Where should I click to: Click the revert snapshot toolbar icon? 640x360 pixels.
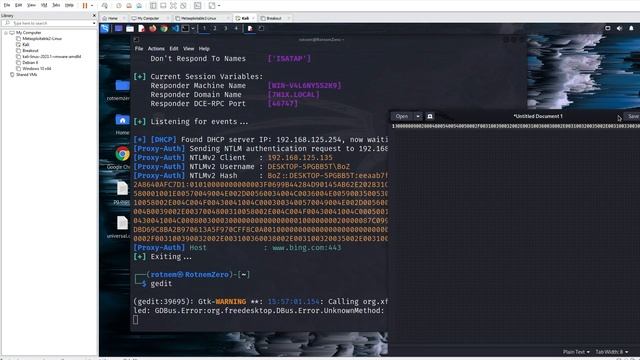tap(129, 6)
